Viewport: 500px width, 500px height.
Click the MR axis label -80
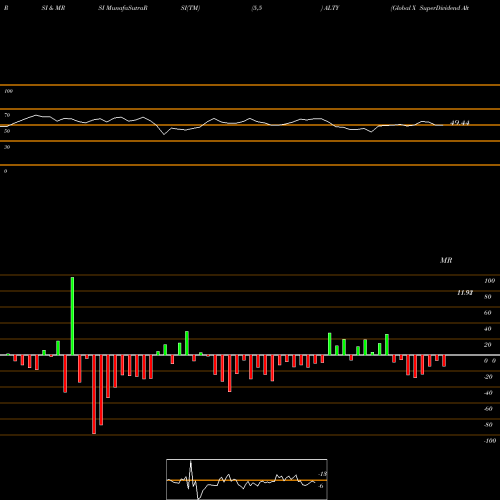point(488,425)
